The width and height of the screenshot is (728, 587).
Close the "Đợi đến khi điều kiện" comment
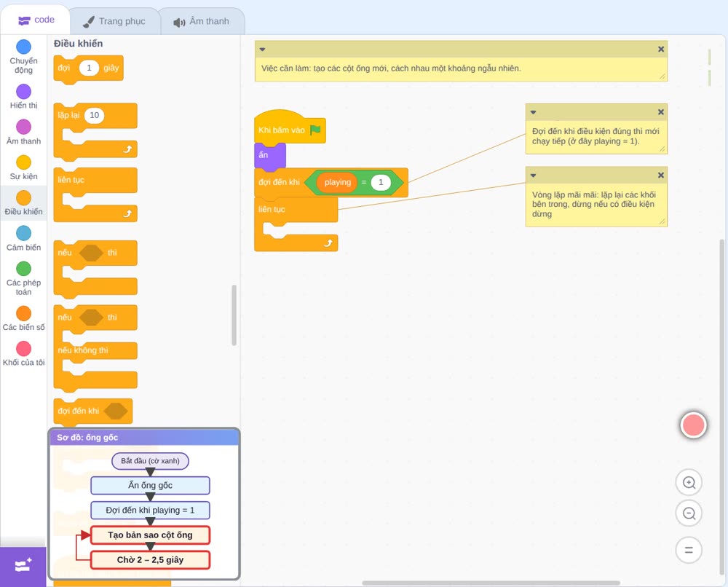coord(661,112)
